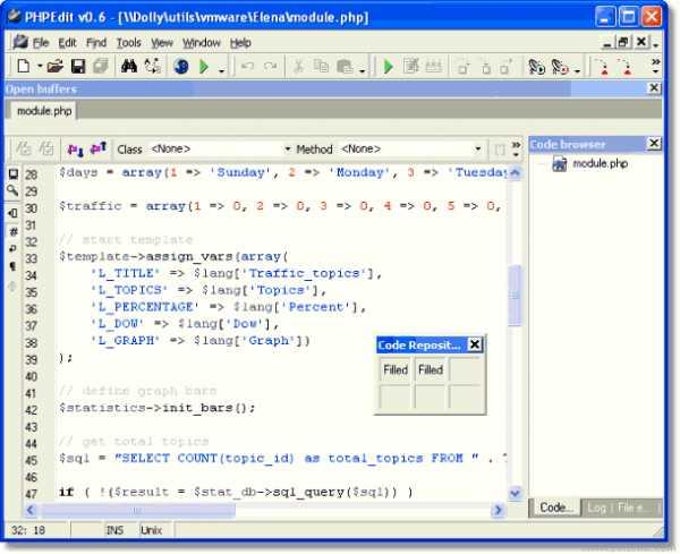The width and height of the screenshot is (680, 554).
Task: Click the first red arrow step icon
Action: 602,67
